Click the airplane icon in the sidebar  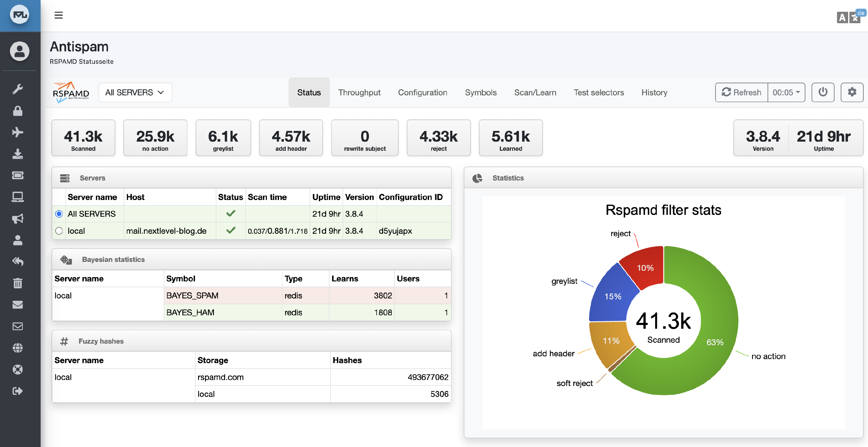pos(18,132)
